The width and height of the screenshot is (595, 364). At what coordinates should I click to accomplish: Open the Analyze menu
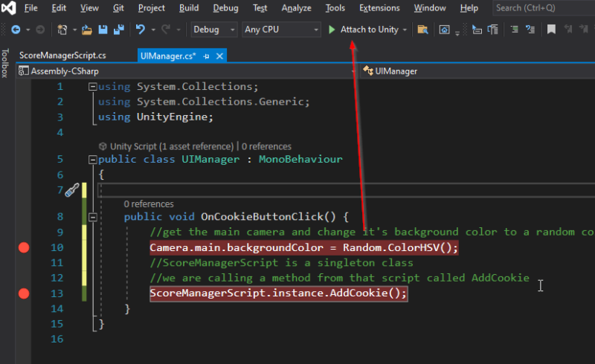296,8
